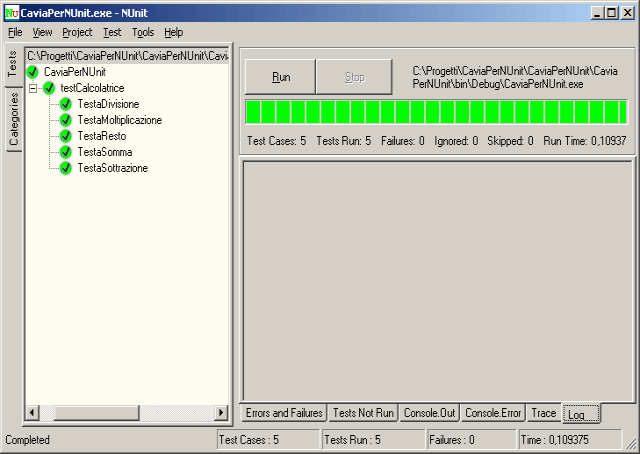Minimize the NUnit window
Viewport: 640px width, 454px height.
click(x=597, y=13)
